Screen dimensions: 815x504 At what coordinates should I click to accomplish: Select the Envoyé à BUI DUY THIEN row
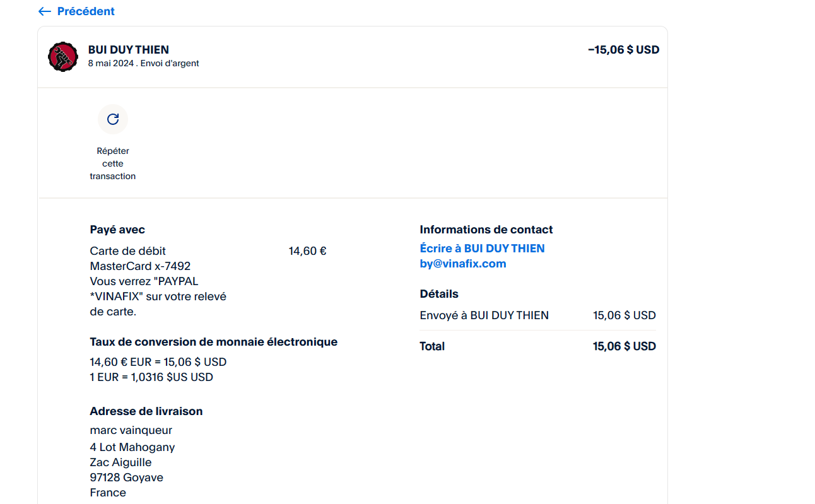[484, 315]
